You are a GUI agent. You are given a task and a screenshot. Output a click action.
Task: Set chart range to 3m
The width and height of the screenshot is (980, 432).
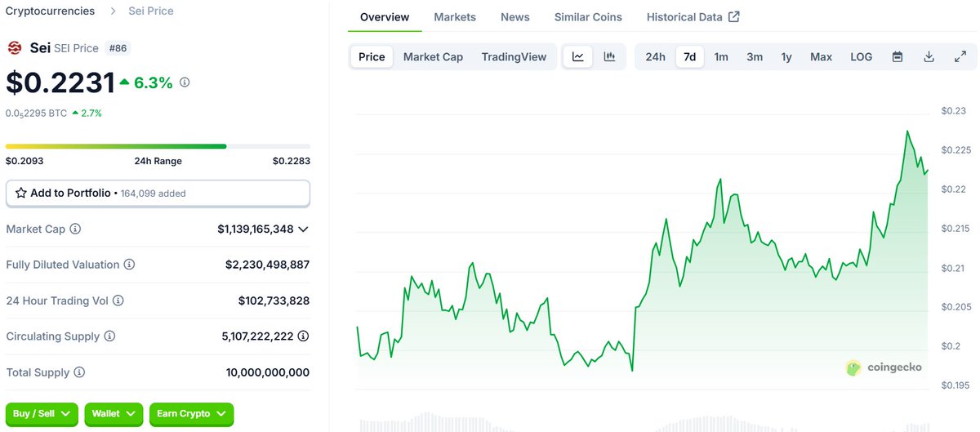click(755, 57)
